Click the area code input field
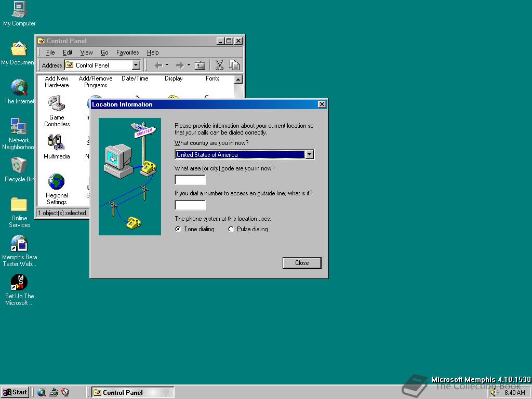The width and height of the screenshot is (532, 399). 190,180
